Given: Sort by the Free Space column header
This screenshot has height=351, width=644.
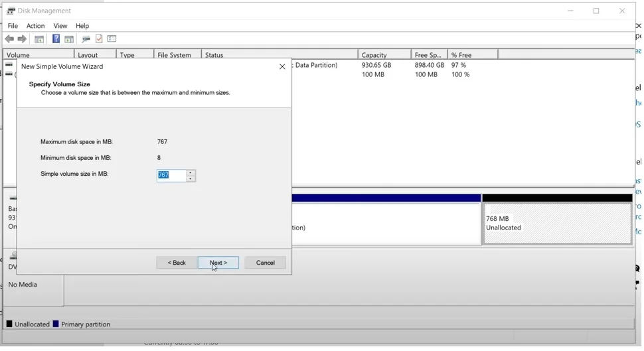Looking at the screenshot, I should click(430, 55).
